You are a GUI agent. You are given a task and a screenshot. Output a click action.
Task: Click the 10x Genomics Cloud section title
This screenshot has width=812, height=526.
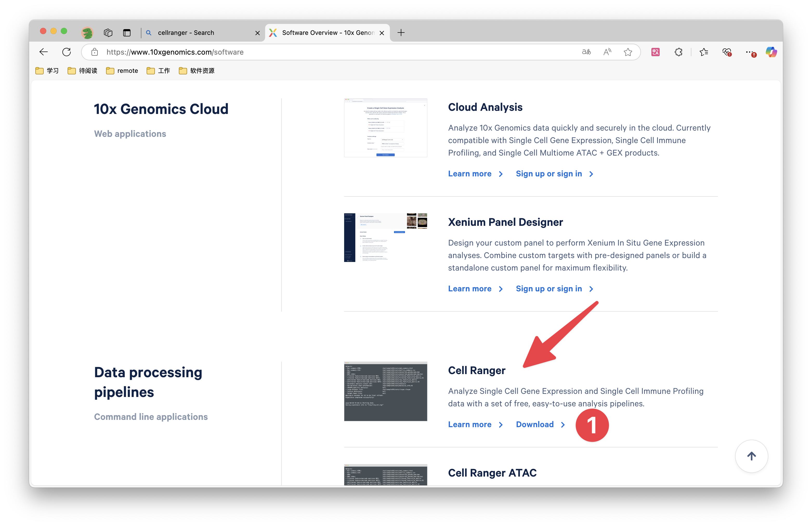click(161, 109)
